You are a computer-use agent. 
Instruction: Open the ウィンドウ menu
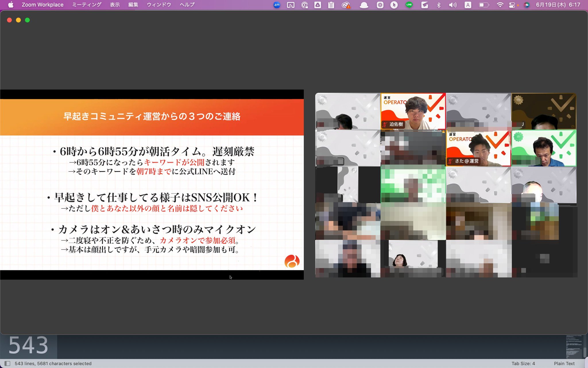point(159,5)
